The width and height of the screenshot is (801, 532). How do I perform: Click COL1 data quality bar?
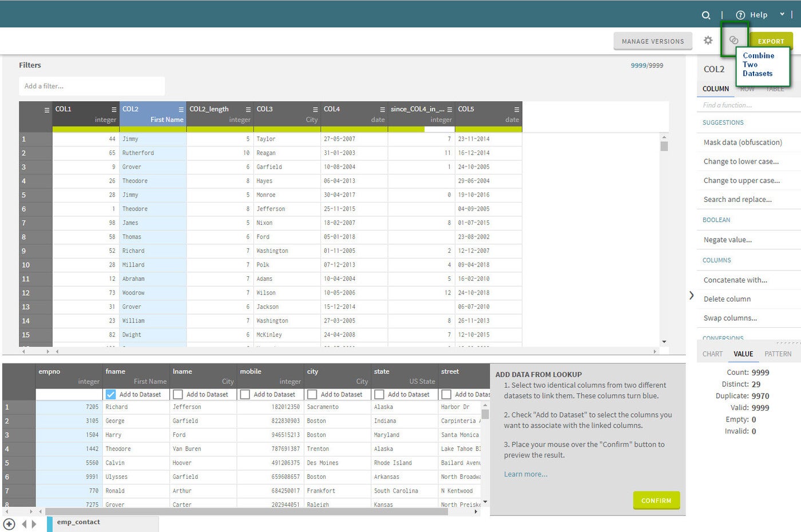point(86,129)
